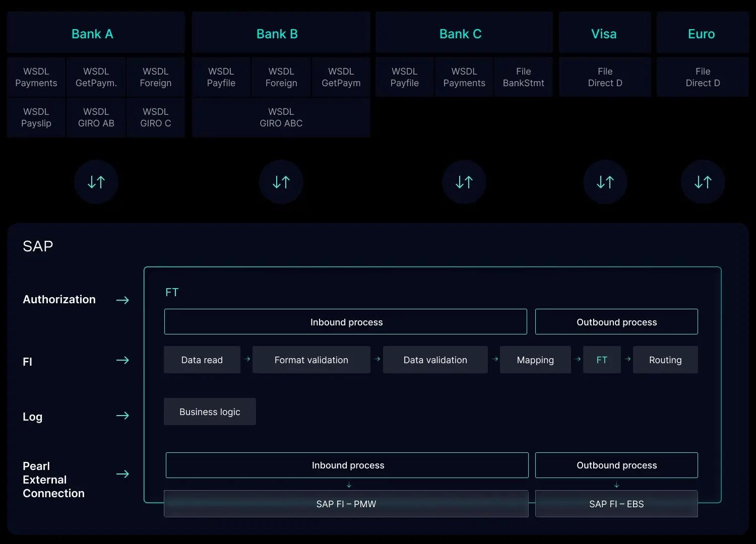Select the SAP FI – EBS block

coord(616,504)
